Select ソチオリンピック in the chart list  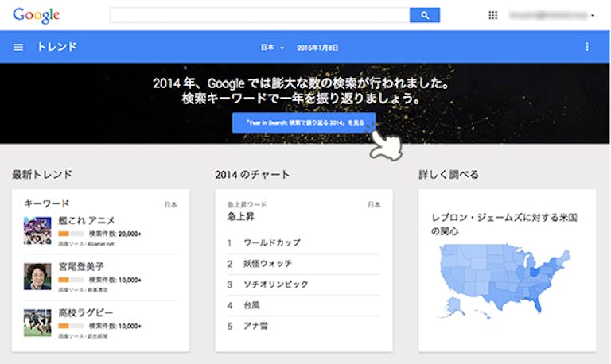[x=275, y=285]
